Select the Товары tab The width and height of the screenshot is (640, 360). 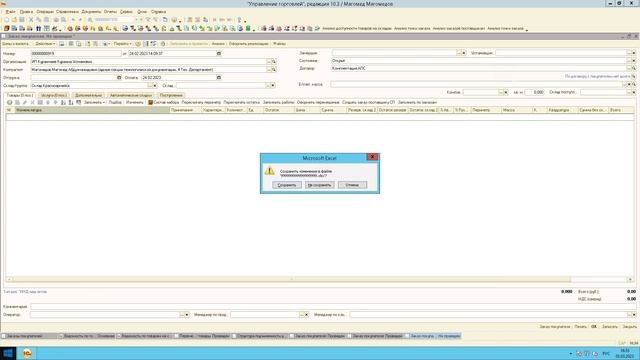(x=20, y=95)
